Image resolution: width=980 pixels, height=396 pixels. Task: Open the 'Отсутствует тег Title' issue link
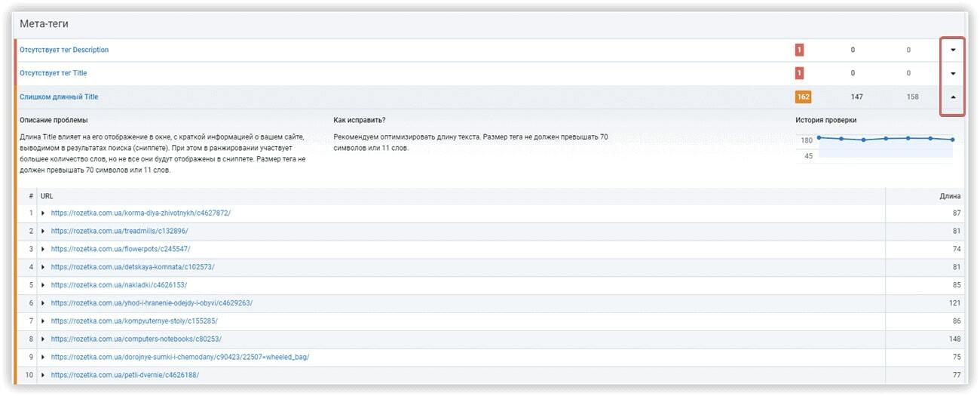click(54, 73)
